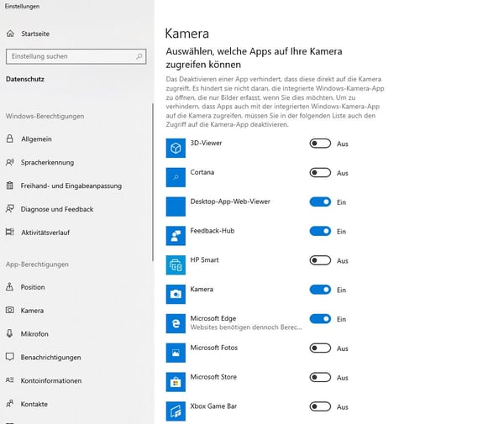Click the Kontoinformationen account icon
The height and width of the screenshot is (424, 504).
pyautogui.click(x=10, y=380)
